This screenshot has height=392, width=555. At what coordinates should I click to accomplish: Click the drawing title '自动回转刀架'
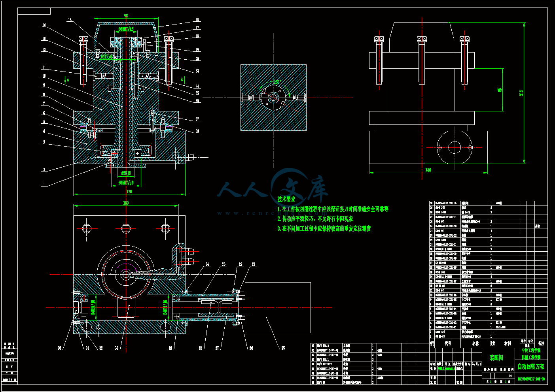tap(531, 367)
